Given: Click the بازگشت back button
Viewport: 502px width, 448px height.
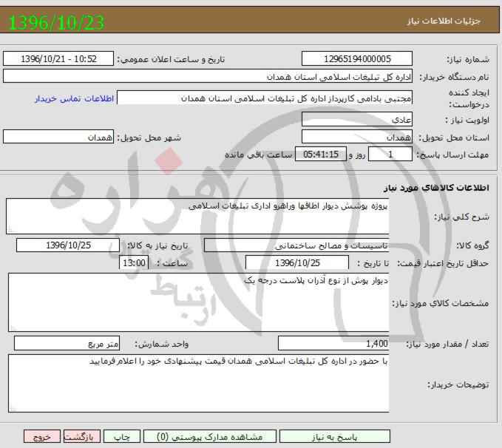Looking at the screenshot, I should click(x=82, y=436).
